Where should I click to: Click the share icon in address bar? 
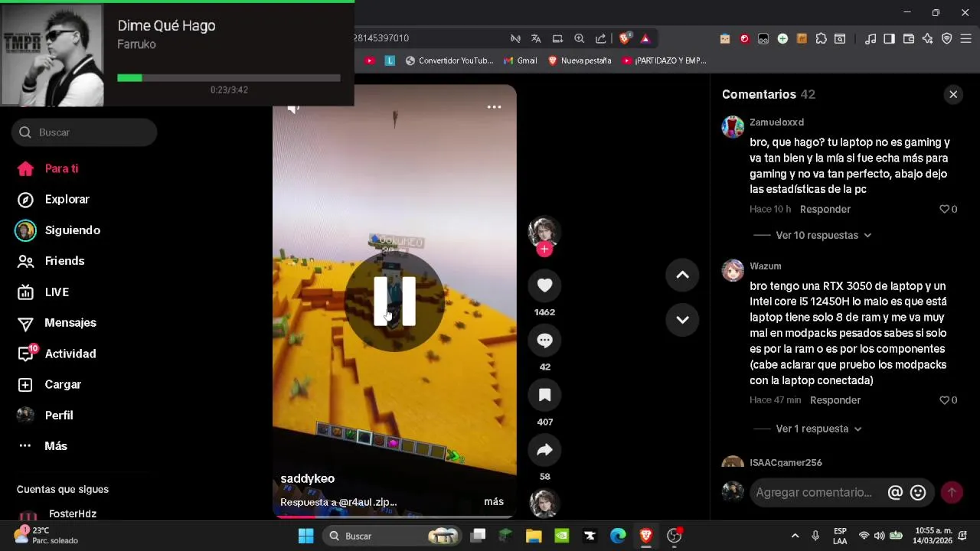[x=600, y=38]
